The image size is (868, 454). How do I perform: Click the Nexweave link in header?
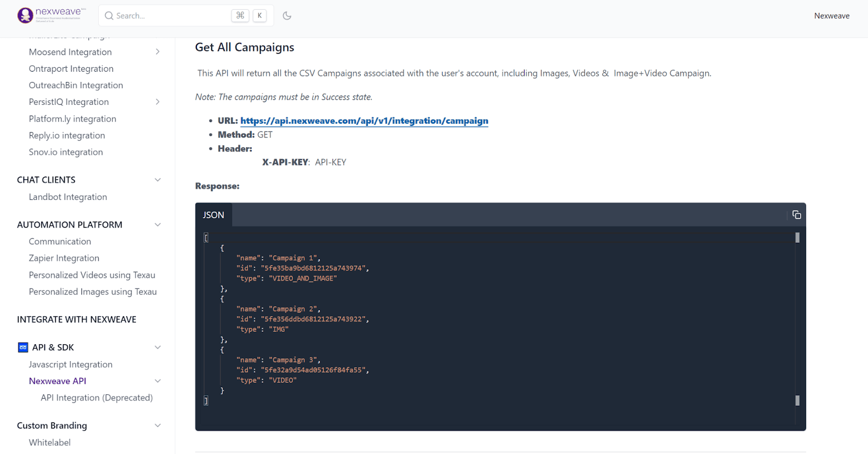point(831,16)
